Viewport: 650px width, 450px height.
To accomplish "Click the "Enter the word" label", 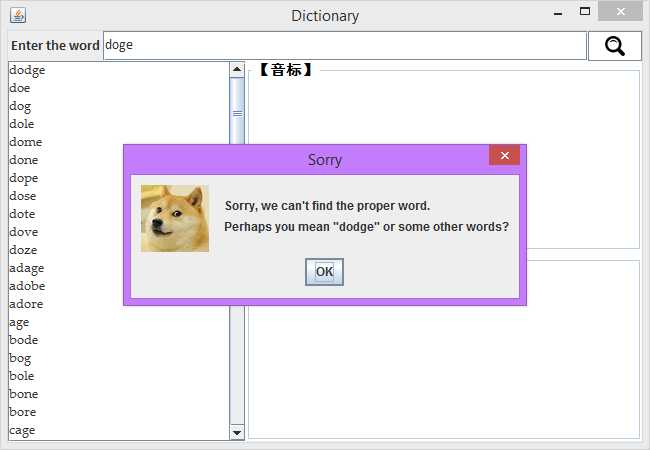I will pos(55,46).
